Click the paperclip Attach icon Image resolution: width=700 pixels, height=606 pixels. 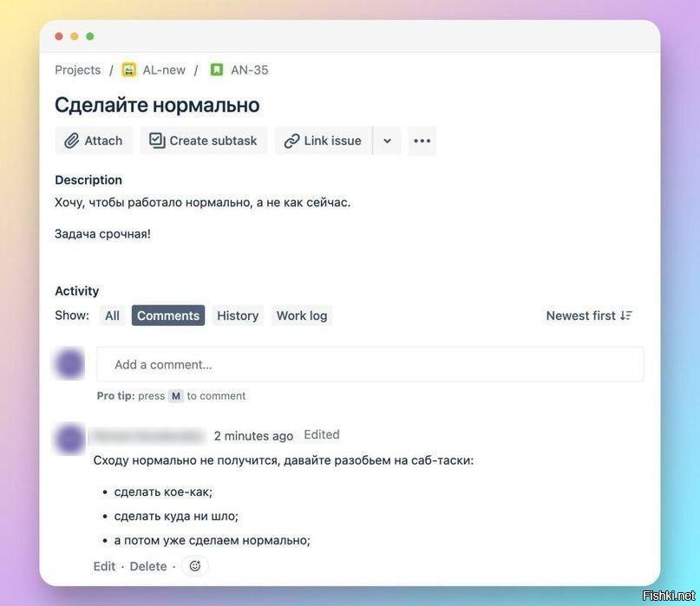pyautogui.click(x=71, y=140)
